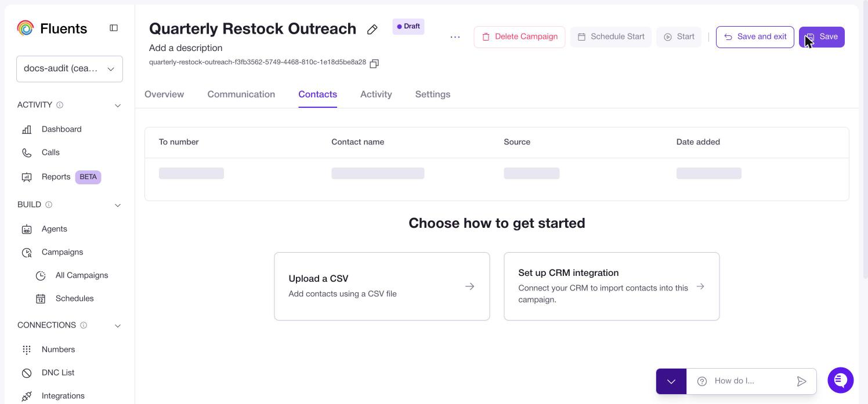Choose the Upload a CSV option

(382, 286)
